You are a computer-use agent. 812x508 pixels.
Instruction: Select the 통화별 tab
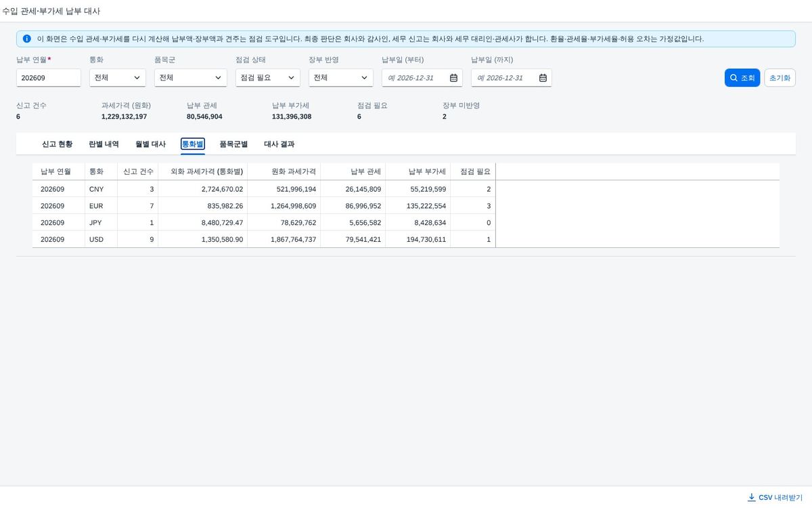point(193,144)
